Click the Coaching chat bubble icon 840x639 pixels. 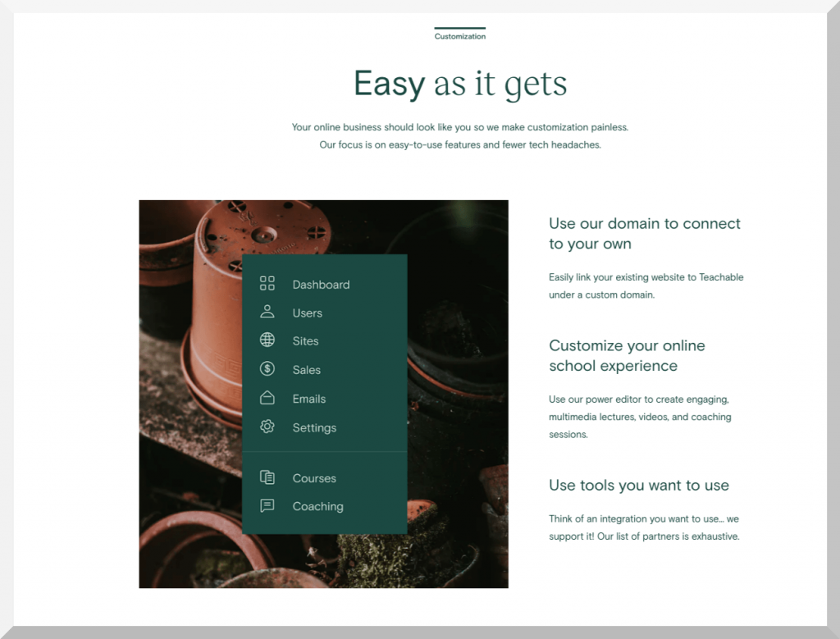coord(267,506)
